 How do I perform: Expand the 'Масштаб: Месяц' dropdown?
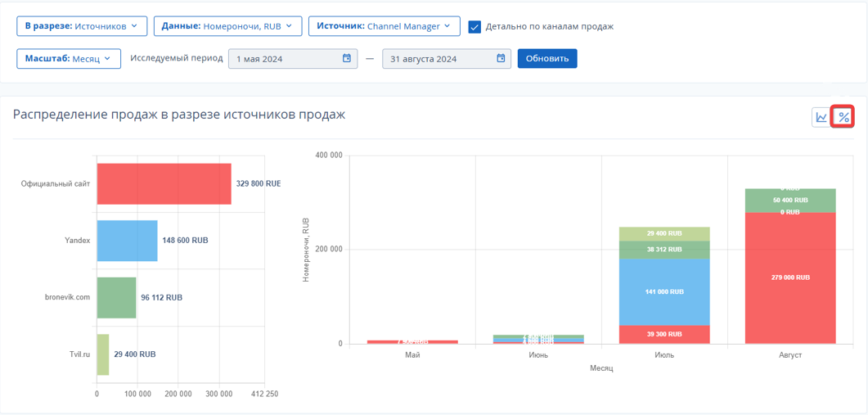click(x=69, y=58)
